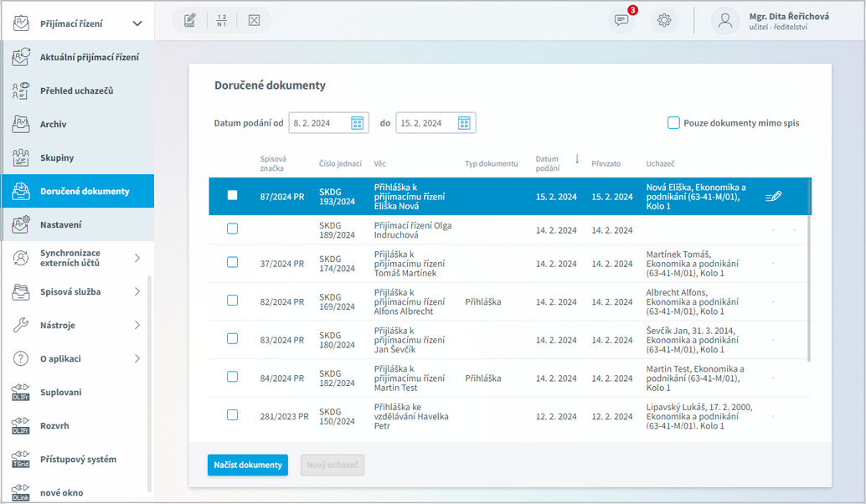Open Přehled uchazečů menu item

coord(77,90)
